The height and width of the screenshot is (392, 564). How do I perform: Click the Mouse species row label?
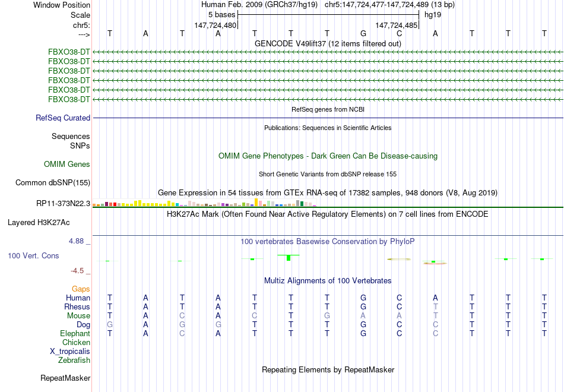[x=78, y=316]
